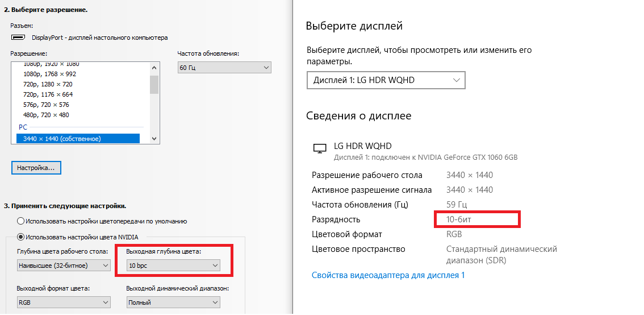The height and width of the screenshot is (315, 644).
Task: Select 720p, 1176 × 664 resolution
Action: click(x=48, y=94)
